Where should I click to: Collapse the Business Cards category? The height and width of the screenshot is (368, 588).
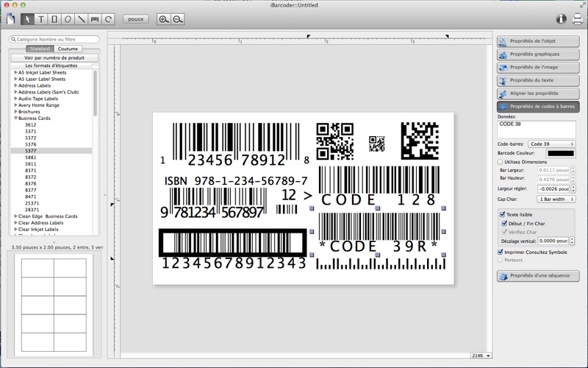[15, 118]
